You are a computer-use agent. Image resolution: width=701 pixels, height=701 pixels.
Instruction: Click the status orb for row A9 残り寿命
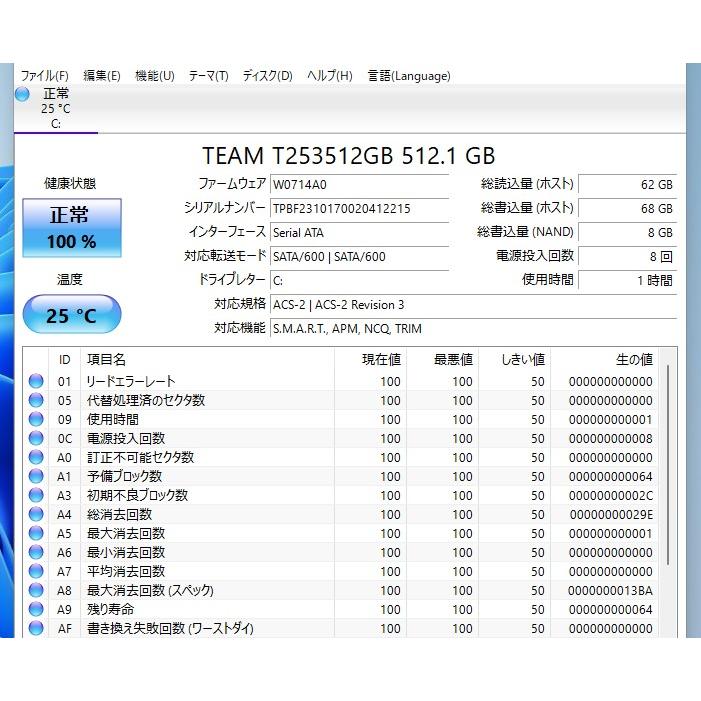tap(36, 609)
